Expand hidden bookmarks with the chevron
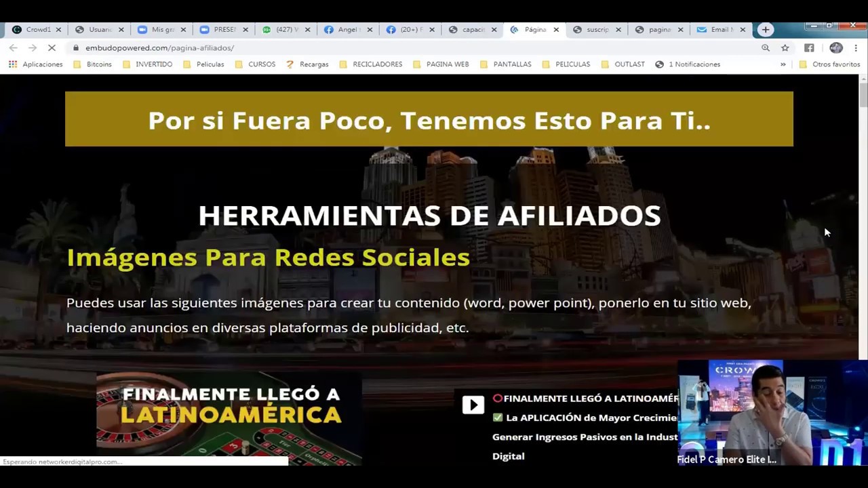Viewport: 868px width, 488px height. point(783,64)
